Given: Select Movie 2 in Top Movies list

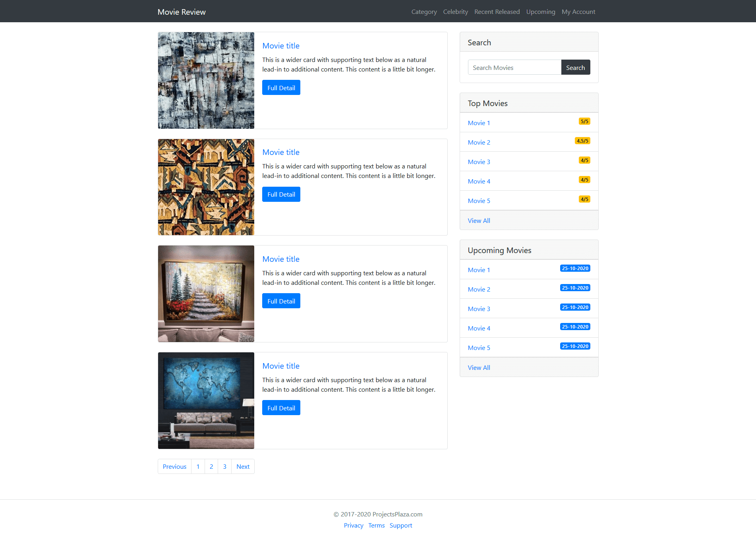Looking at the screenshot, I should click(x=479, y=142).
